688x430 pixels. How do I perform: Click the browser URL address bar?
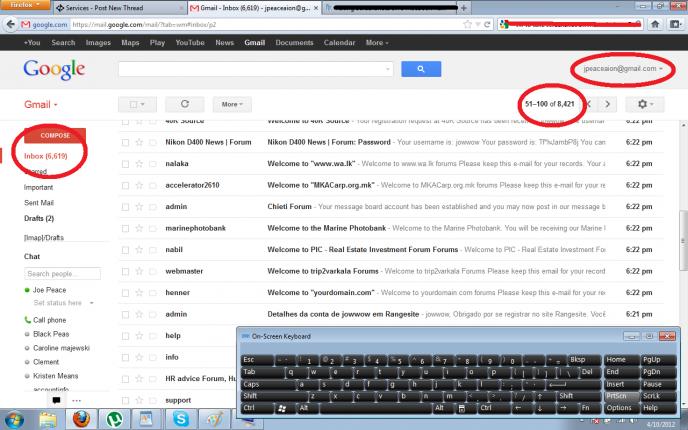pos(265,25)
